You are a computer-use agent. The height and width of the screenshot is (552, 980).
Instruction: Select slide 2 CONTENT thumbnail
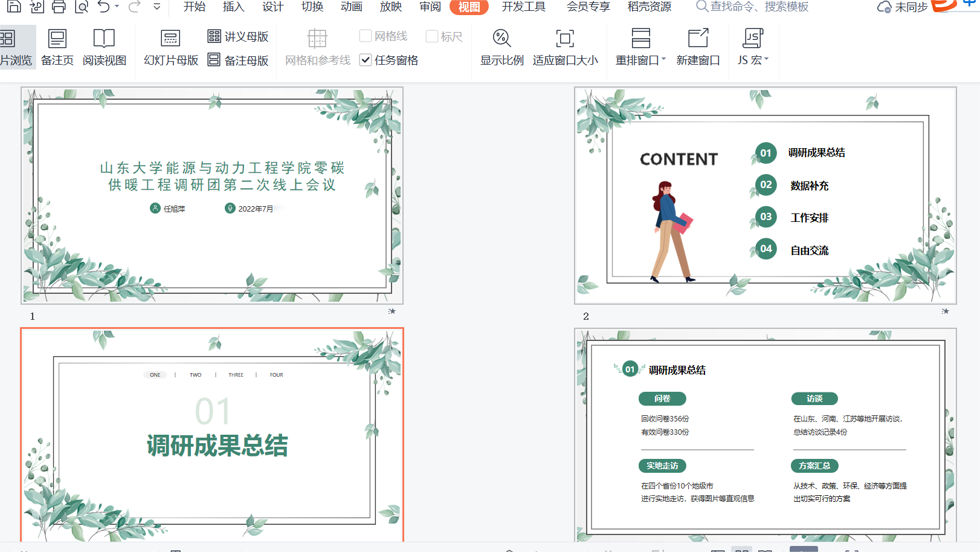(766, 195)
